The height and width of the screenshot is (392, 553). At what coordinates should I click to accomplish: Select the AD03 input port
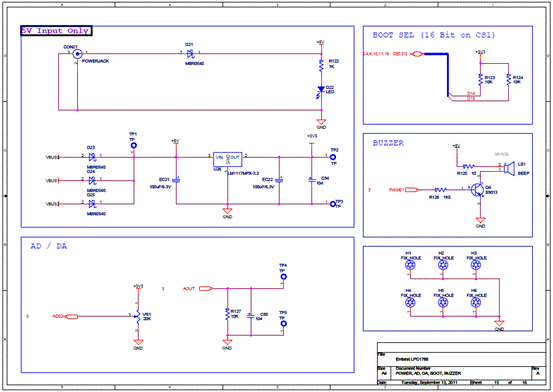click(72, 316)
